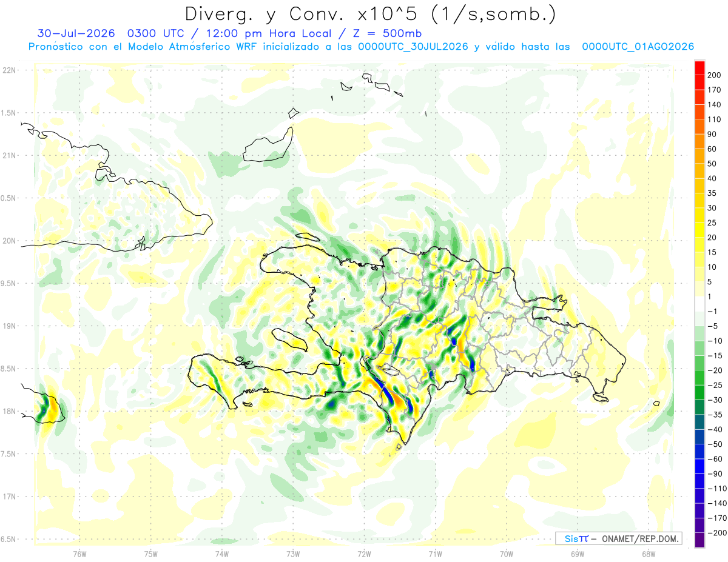Click the '68W' longitude label
This screenshot has height=562, width=728.
(649, 554)
